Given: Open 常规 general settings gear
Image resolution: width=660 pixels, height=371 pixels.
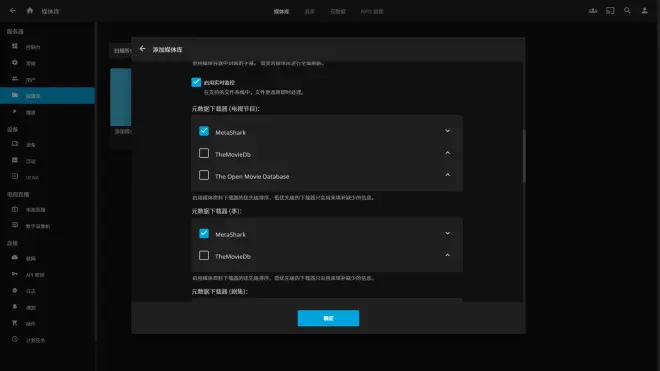Looking at the screenshot, I should pos(47,63).
